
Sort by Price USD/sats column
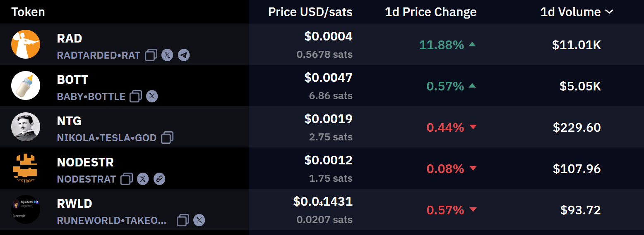[310, 12]
